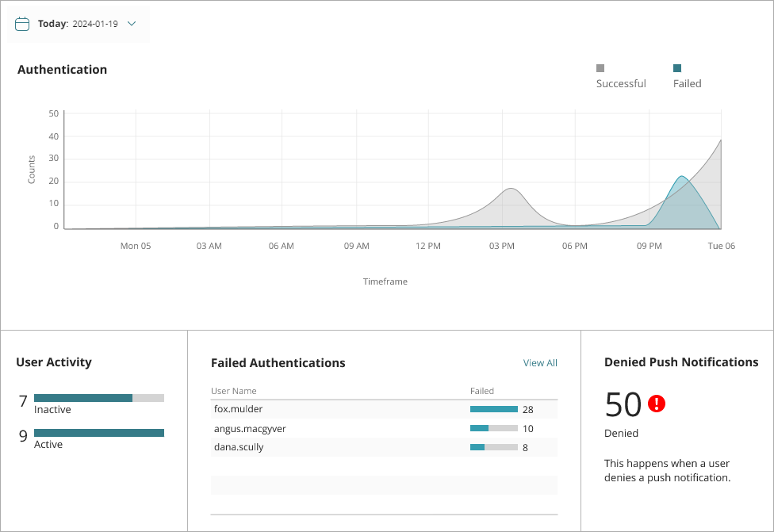Switch to the Failed Authentications section
Image resolution: width=774 pixels, height=532 pixels.
[278, 362]
